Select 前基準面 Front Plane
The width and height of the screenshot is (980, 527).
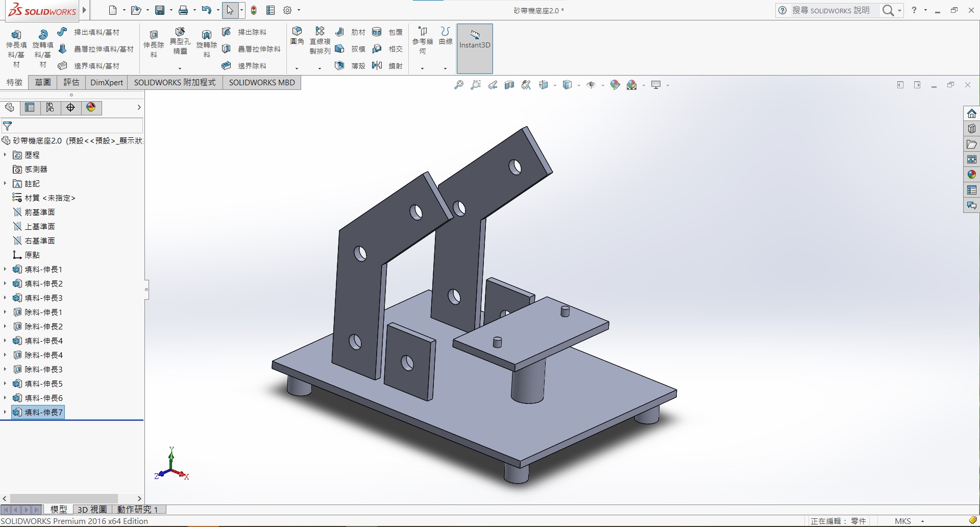click(x=34, y=212)
